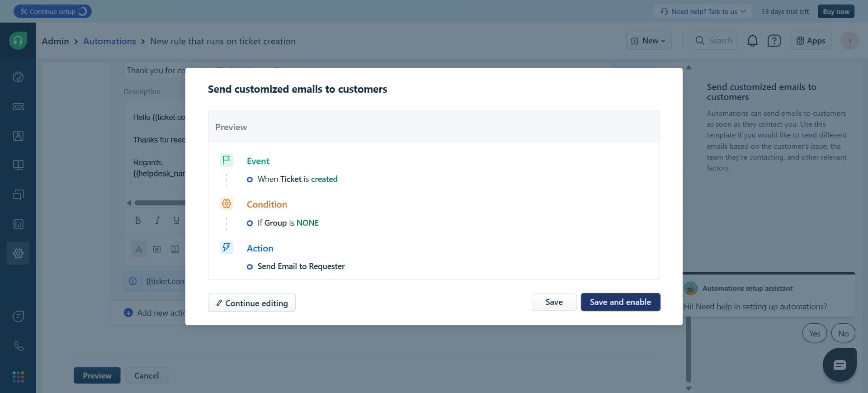The image size is (868, 393).
Task: Open the Apps menu
Action: (x=811, y=41)
